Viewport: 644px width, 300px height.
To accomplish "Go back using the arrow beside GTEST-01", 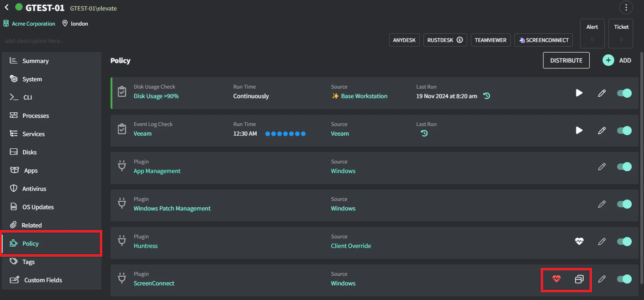I will (x=6, y=7).
